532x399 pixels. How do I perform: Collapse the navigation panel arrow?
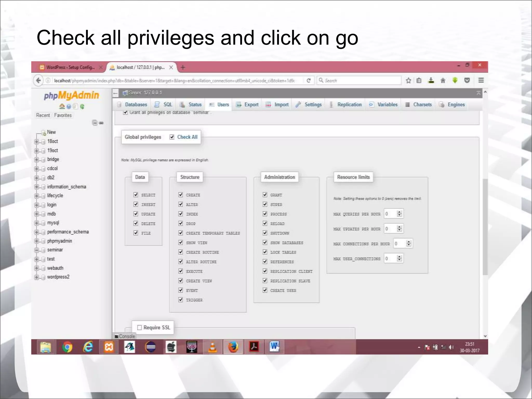(x=116, y=93)
